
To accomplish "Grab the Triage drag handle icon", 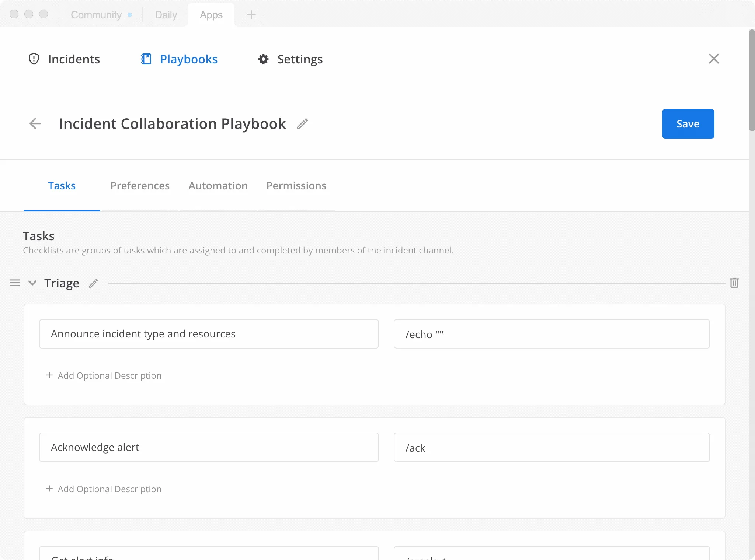I will (15, 283).
